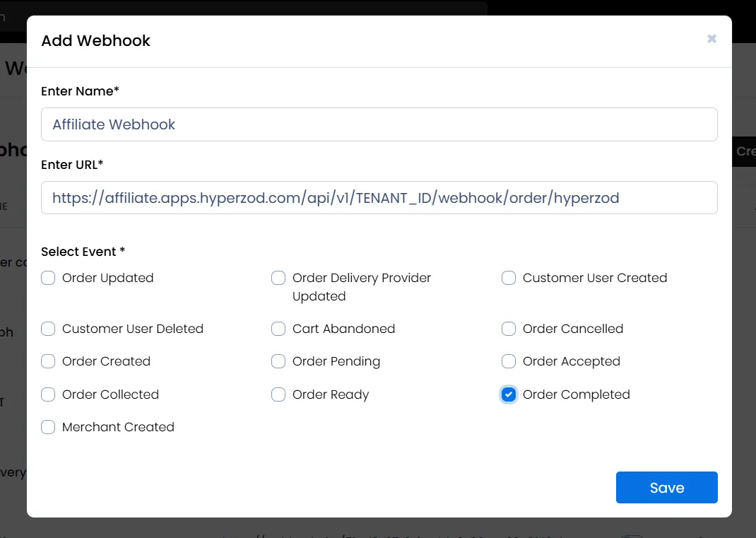Enable the Order Cancelled checkbox

509,329
